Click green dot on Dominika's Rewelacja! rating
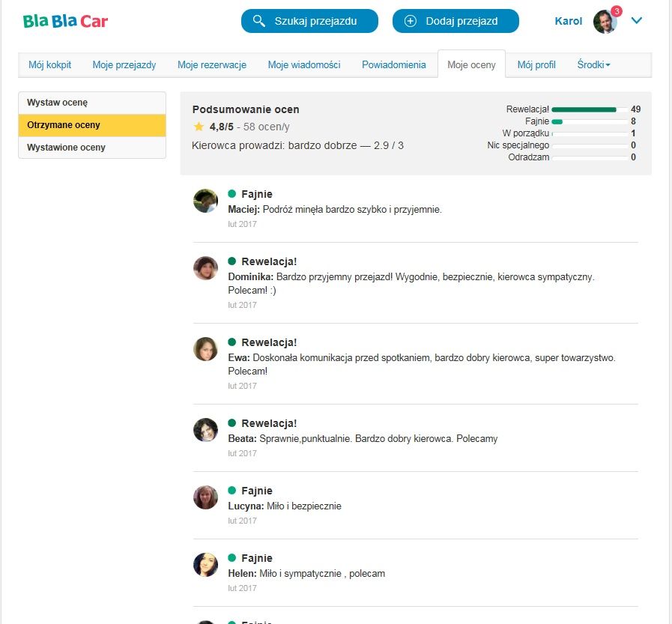Viewport: 672px width, 624px height. coord(231,261)
